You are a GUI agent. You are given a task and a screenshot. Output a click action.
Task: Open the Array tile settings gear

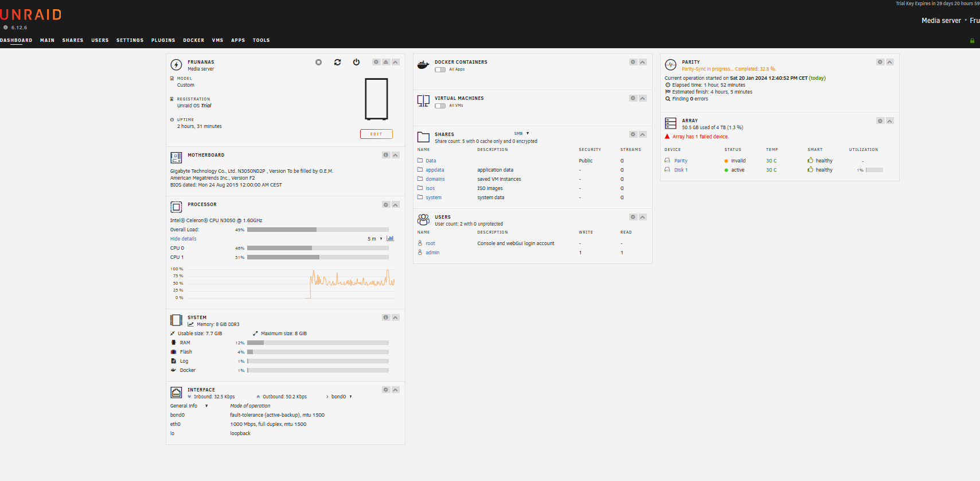click(880, 121)
